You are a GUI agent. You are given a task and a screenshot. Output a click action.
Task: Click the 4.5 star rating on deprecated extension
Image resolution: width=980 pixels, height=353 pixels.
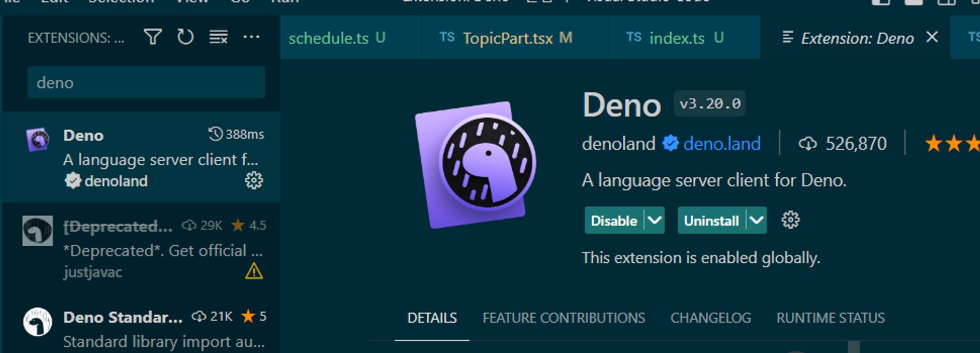click(x=249, y=225)
